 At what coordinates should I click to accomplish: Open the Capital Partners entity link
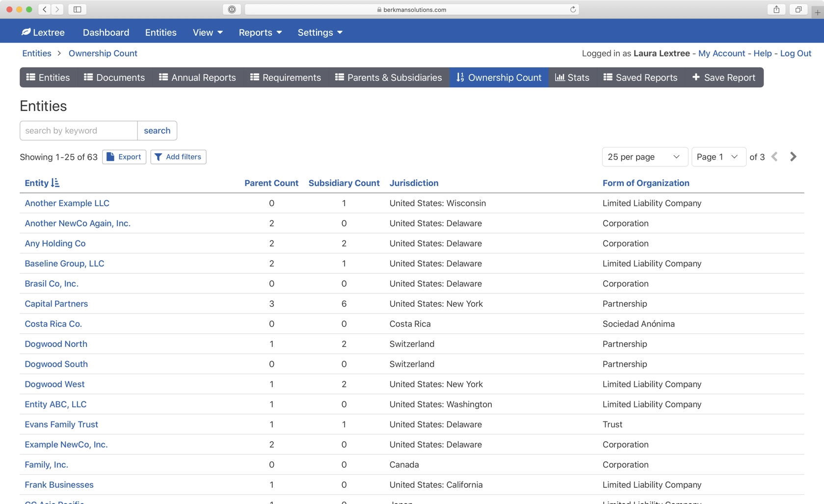click(x=56, y=304)
